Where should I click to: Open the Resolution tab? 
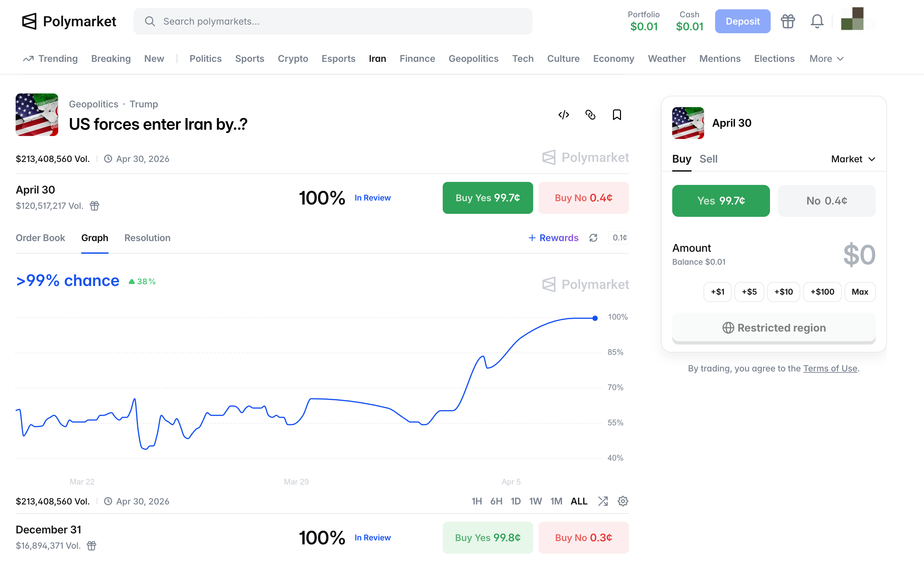point(147,238)
